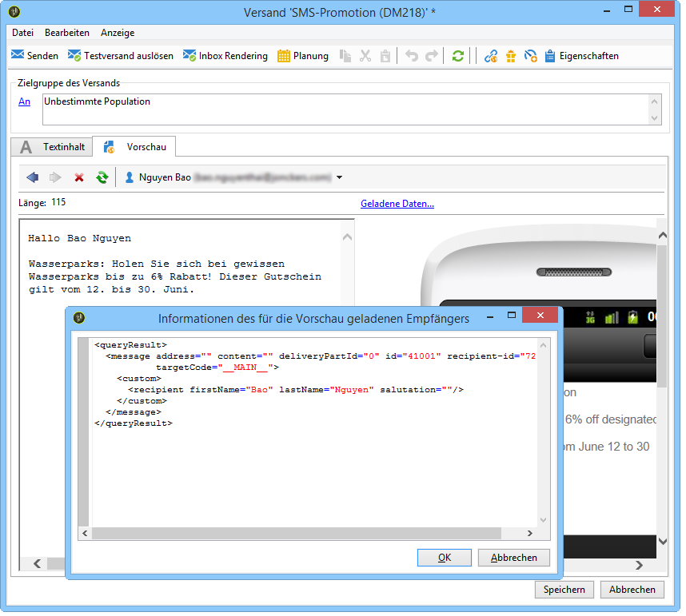Open Eigenschaften properties
This screenshot has width=686, height=616.
[x=581, y=56]
